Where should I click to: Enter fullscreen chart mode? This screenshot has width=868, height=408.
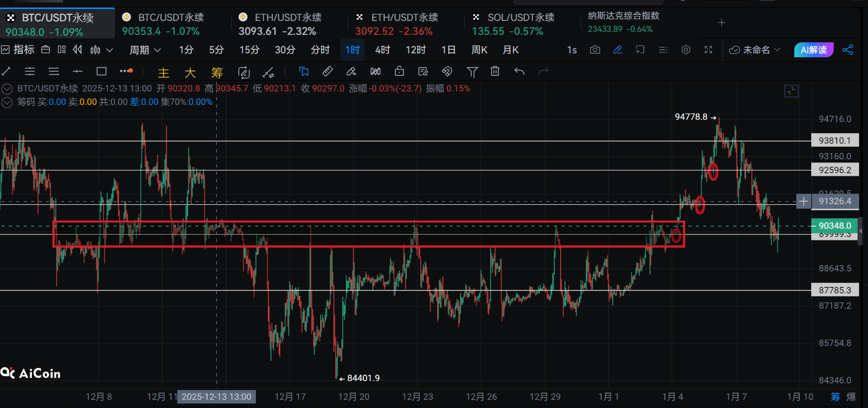708,50
